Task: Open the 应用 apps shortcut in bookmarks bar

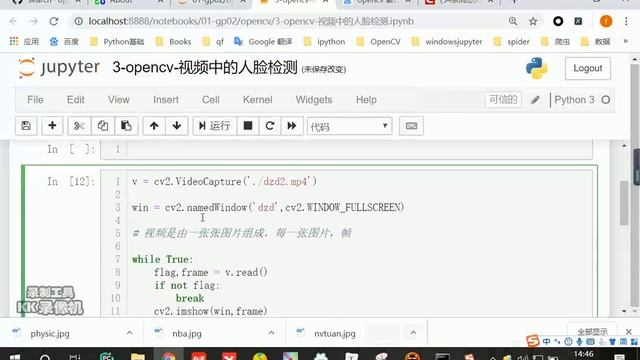Action: click(24, 42)
